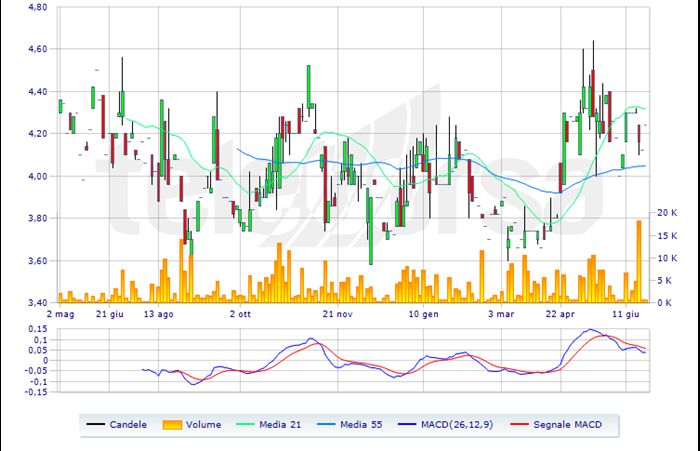The height and width of the screenshot is (451, 700).
Task: Click the Candele legend entry
Action: pos(117,425)
